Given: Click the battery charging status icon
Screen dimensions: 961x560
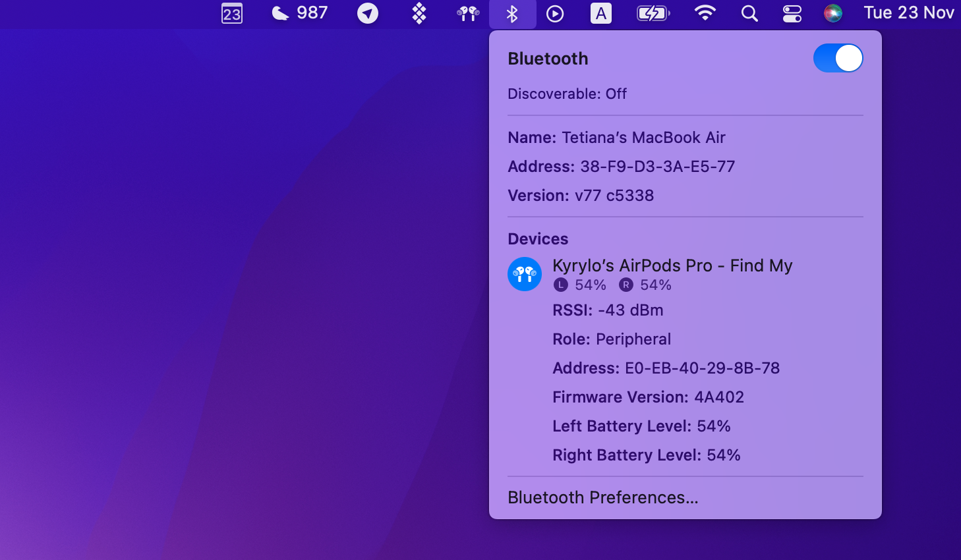Looking at the screenshot, I should point(653,13).
